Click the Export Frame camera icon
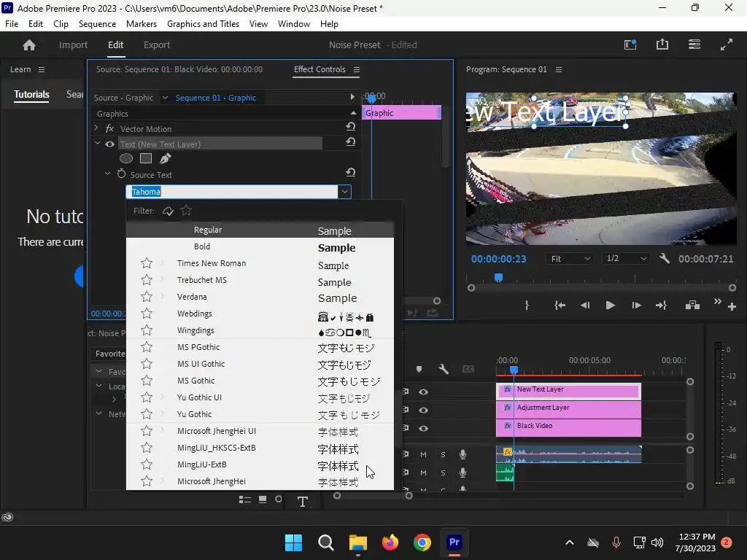The width and height of the screenshot is (747, 560). tap(693, 306)
